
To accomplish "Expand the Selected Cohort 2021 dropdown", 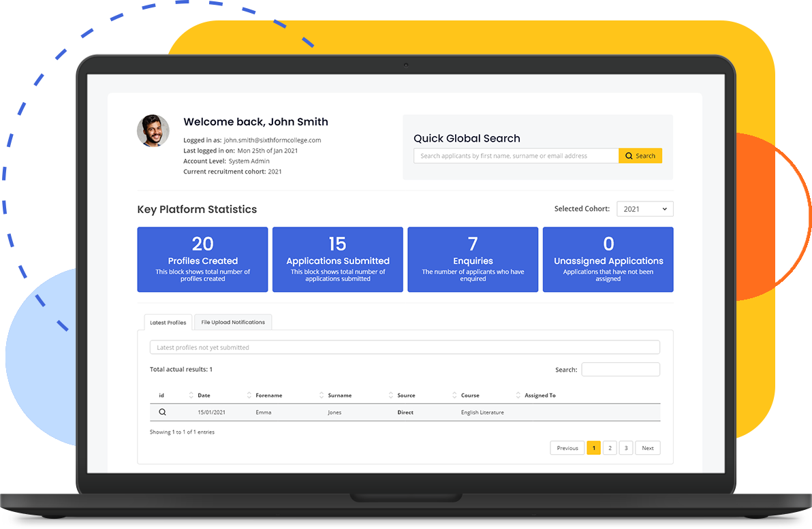I will point(644,209).
